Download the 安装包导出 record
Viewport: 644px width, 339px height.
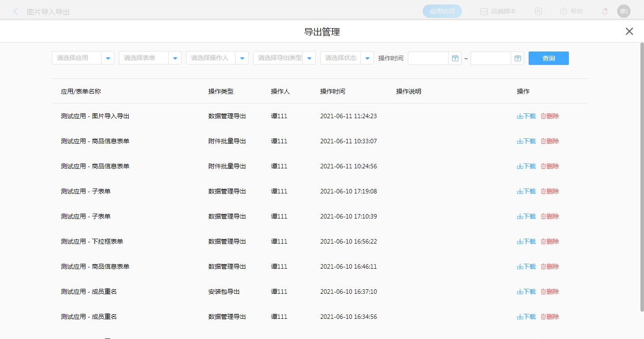point(526,292)
